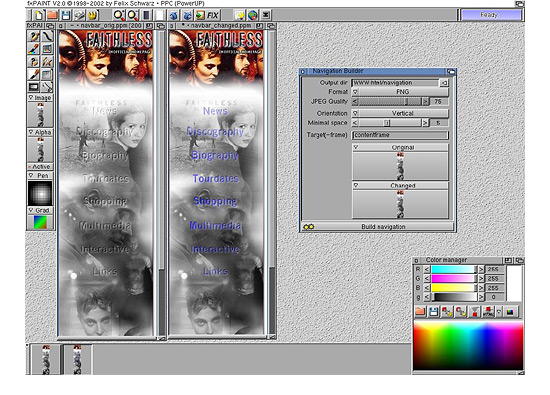Open the Format PNG dropdown
The image size is (550, 395).
coord(400,92)
